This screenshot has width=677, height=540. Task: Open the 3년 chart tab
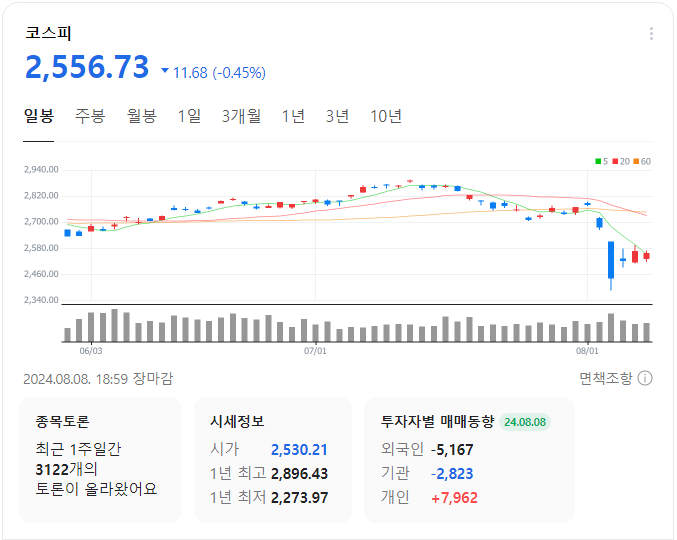(337, 116)
